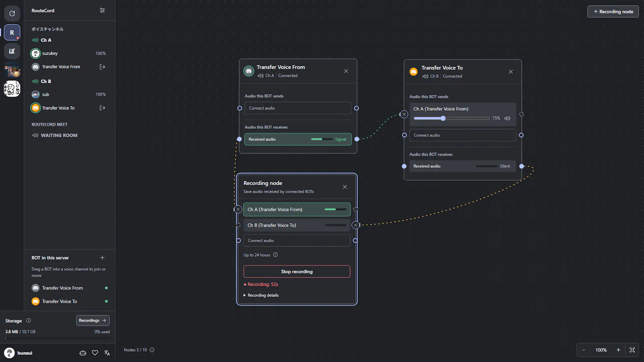Screen dimensions: 644x362
Task: Mute the Ch A audio speaker in Transfer Voice To
Action: coord(507,118)
